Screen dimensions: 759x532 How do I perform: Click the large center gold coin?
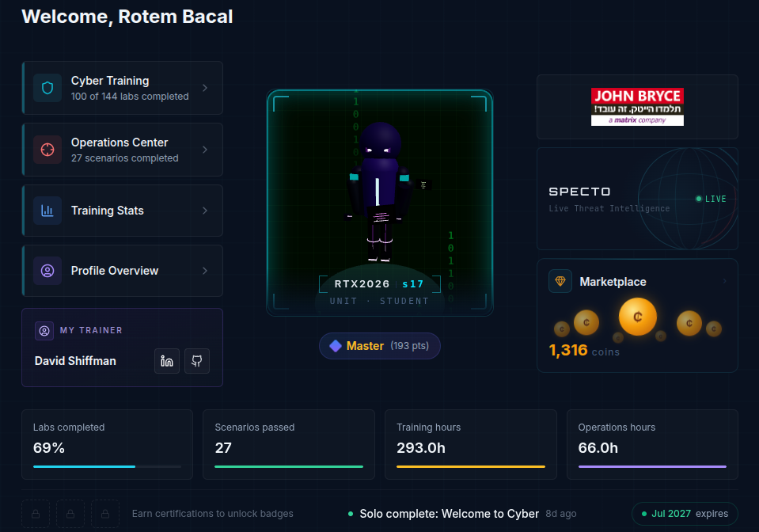tap(637, 317)
